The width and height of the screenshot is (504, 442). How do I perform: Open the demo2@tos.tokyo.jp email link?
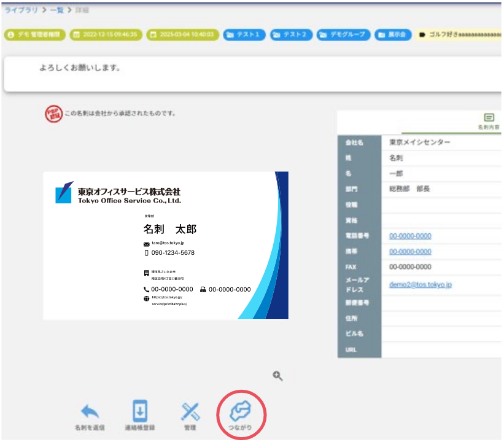421,284
